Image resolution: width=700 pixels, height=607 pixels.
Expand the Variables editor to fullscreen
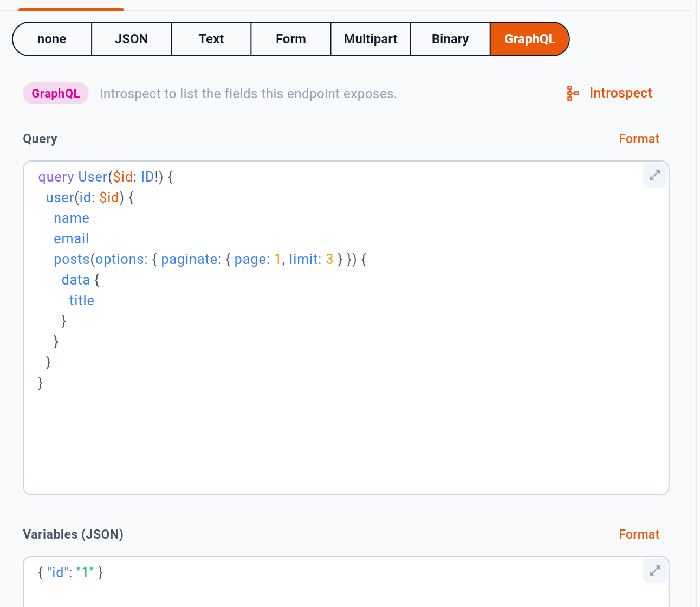(655, 571)
